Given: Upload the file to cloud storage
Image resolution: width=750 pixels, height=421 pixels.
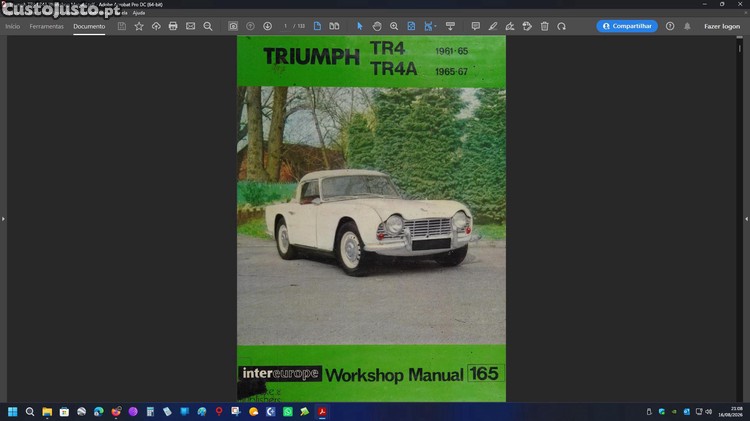Looking at the screenshot, I should tap(156, 26).
